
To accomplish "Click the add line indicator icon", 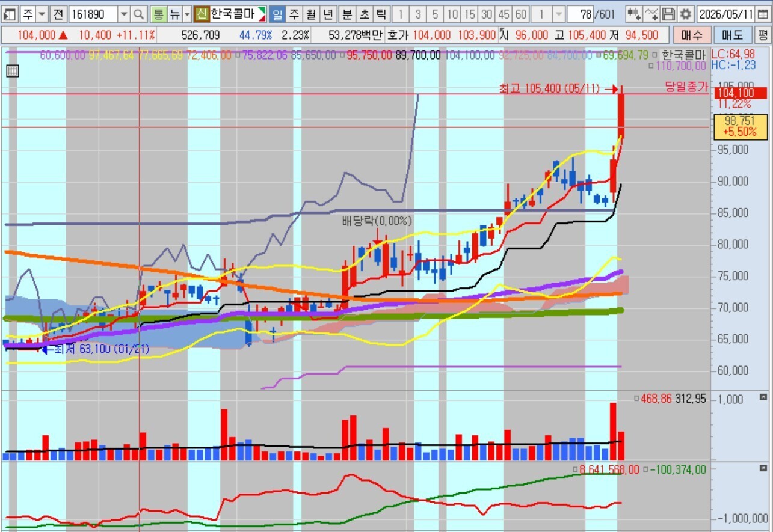I will coord(651,14).
